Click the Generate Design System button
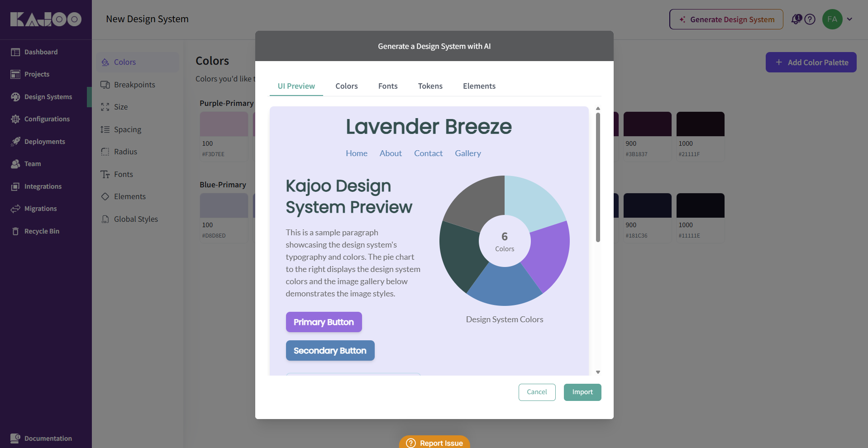 pos(726,19)
